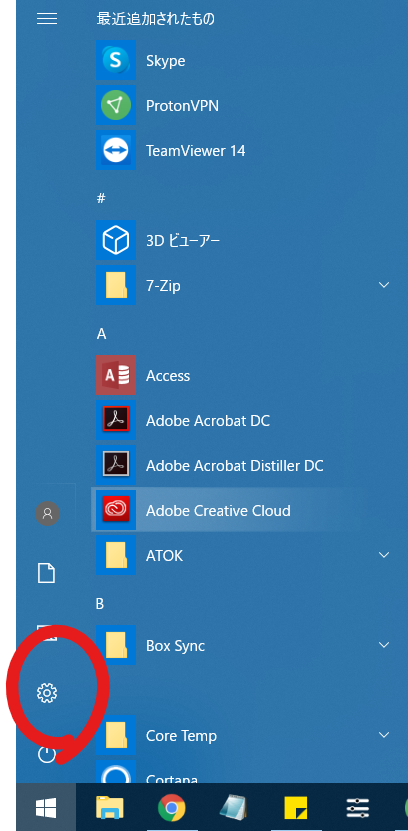Open the user account icon
Screen dimensions: 408x831
pyautogui.click(x=47, y=513)
